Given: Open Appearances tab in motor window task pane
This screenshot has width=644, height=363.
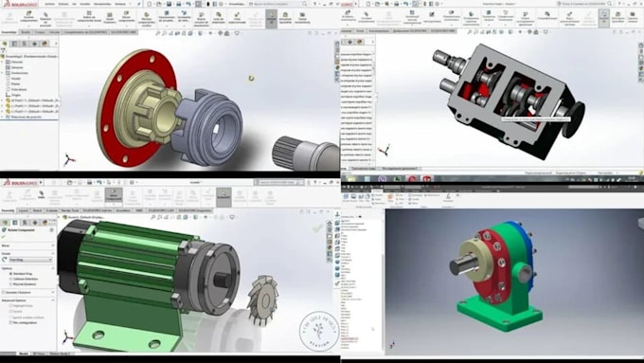Looking at the screenshot, I should tap(330, 248).
